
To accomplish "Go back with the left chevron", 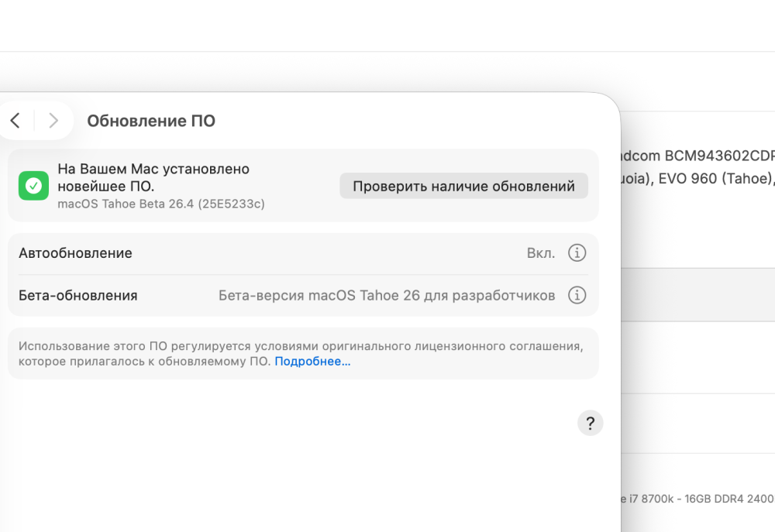I will tap(15, 121).
